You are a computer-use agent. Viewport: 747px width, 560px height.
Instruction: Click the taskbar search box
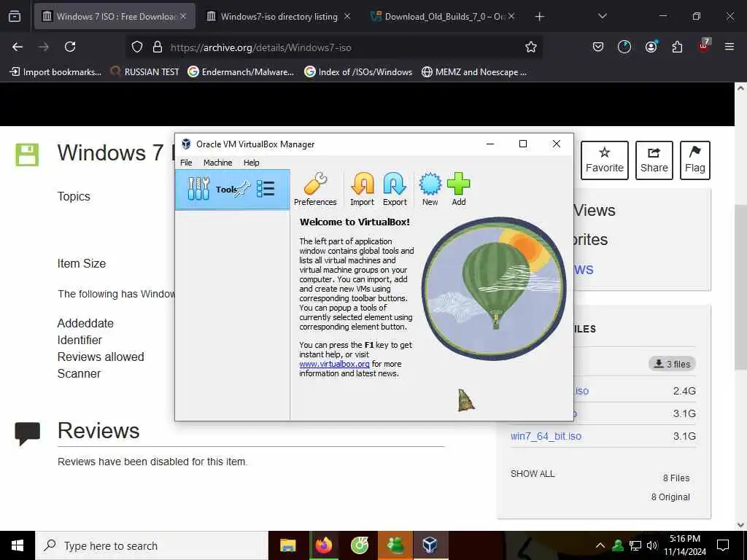[x=152, y=545]
